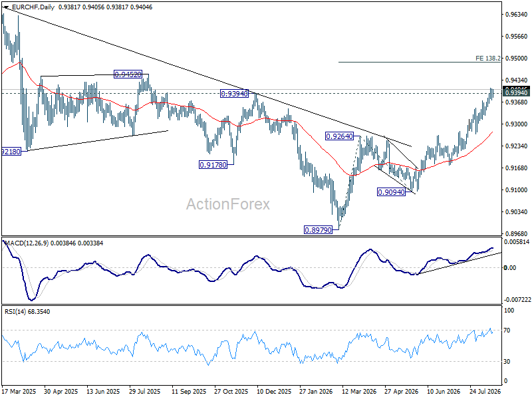Click the 0.91780 low price label
The width and height of the screenshot is (532, 399).
(x=213, y=165)
